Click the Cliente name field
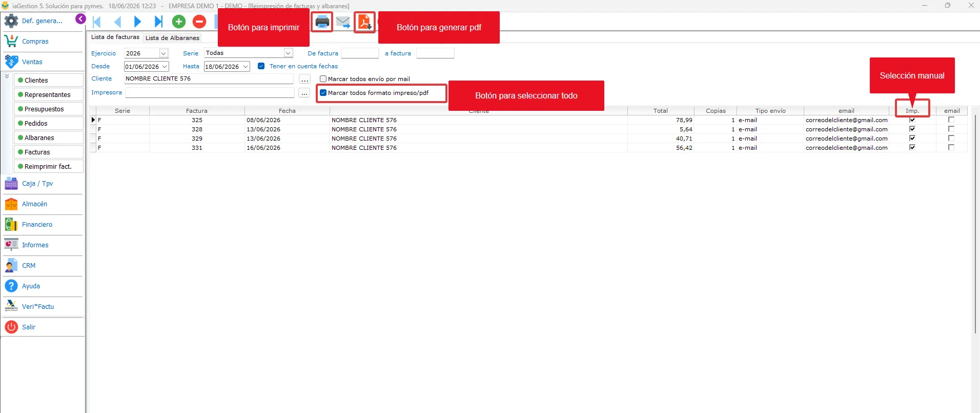Screen dimensions: 980x413 pyautogui.click(x=209, y=79)
